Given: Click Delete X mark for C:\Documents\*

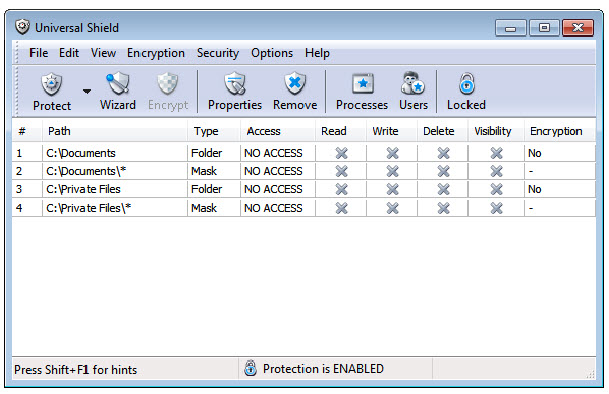Looking at the screenshot, I should pos(443,171).
